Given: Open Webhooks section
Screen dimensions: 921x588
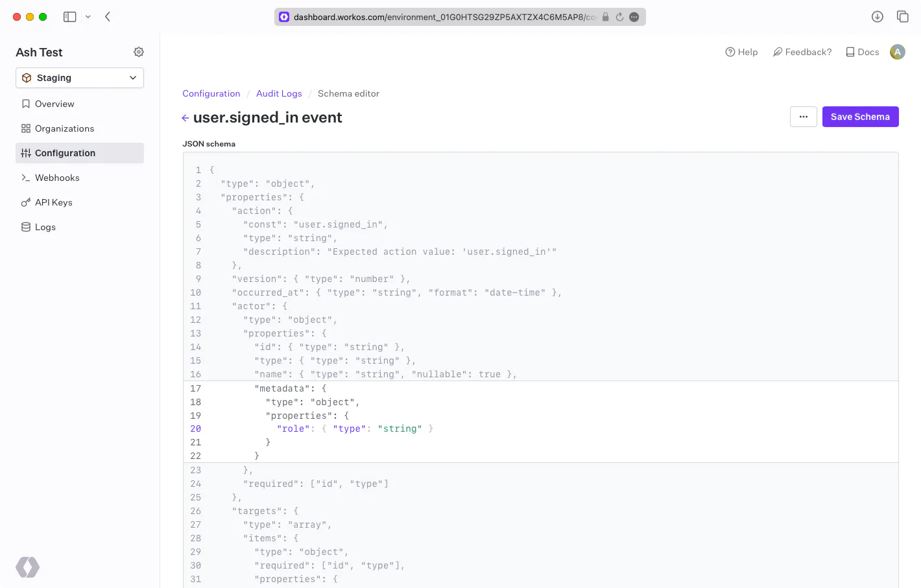Looking at the screenshot, I should [80, 178].
